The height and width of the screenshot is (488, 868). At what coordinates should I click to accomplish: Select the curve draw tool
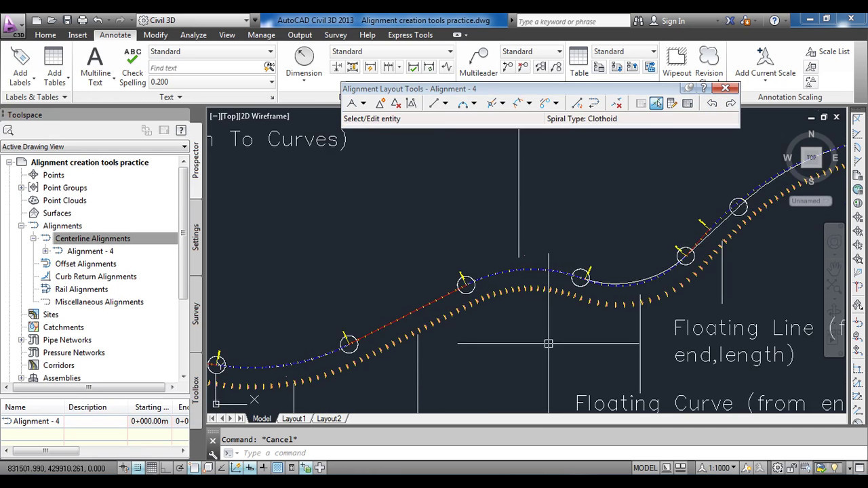point(462,103)
